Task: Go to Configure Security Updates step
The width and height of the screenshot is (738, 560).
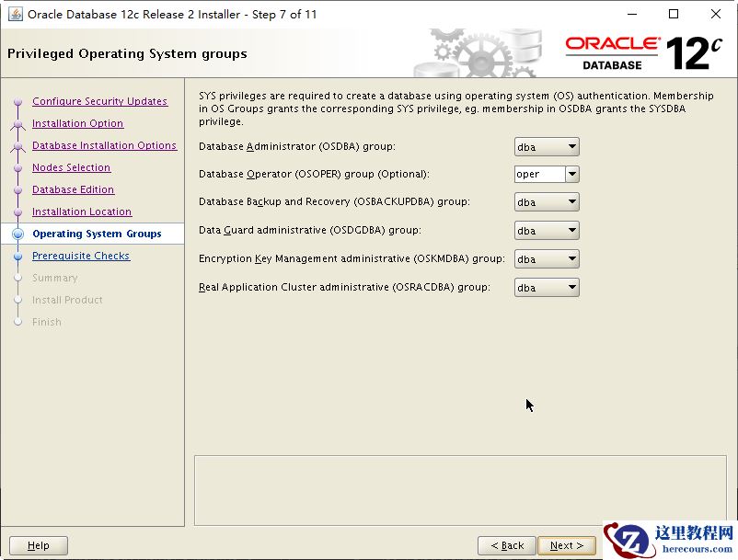Action: [99, 101]
